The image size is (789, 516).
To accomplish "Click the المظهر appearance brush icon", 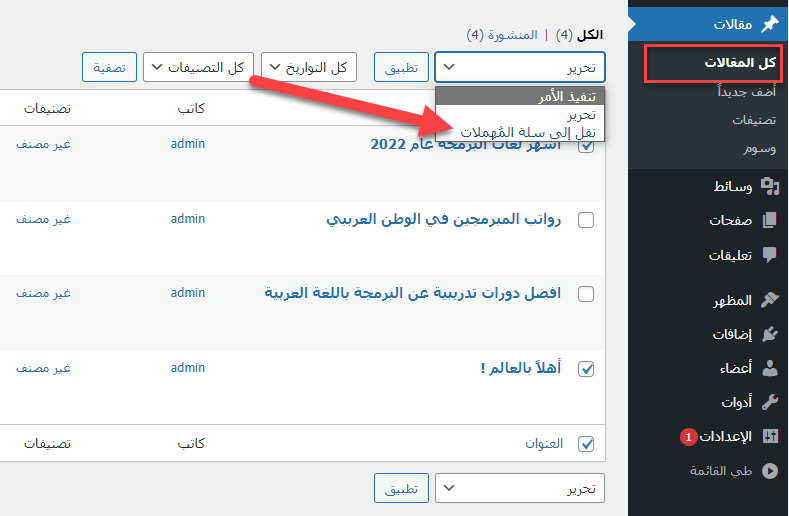I will 770,300.
